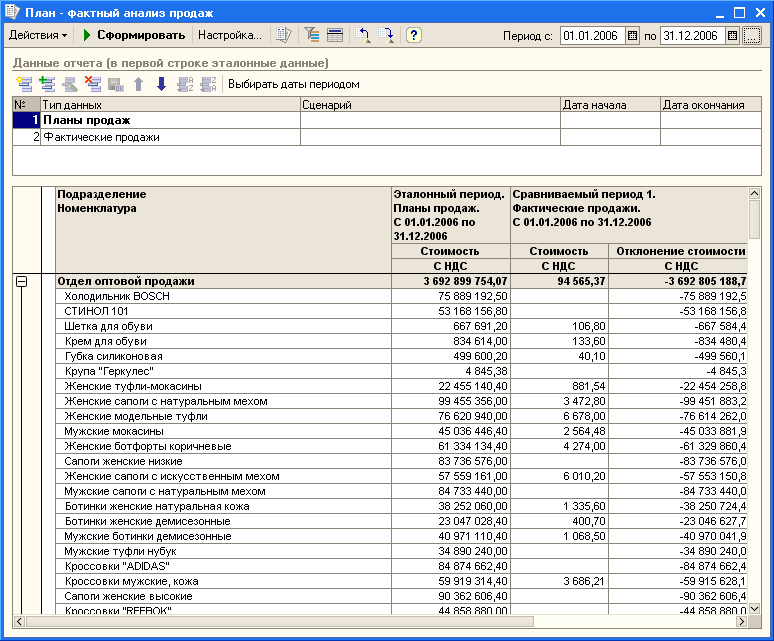Click the finish editing OK icon
The width and height of the screenshot is (774, 641).
point(116,84)
